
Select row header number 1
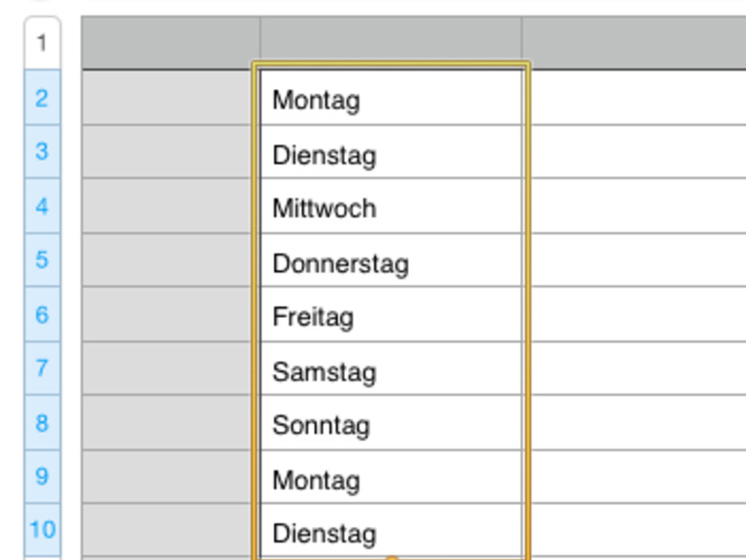pos(42,43)
